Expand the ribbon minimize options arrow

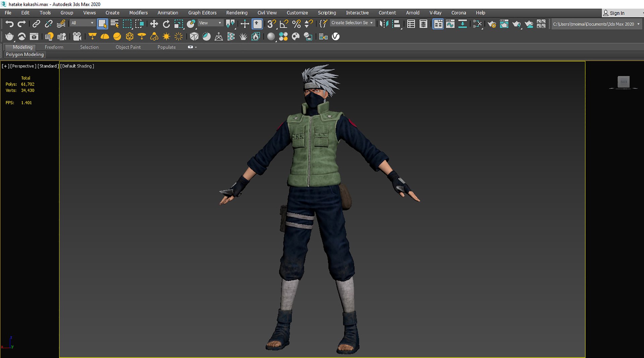(x=196, y=47)
